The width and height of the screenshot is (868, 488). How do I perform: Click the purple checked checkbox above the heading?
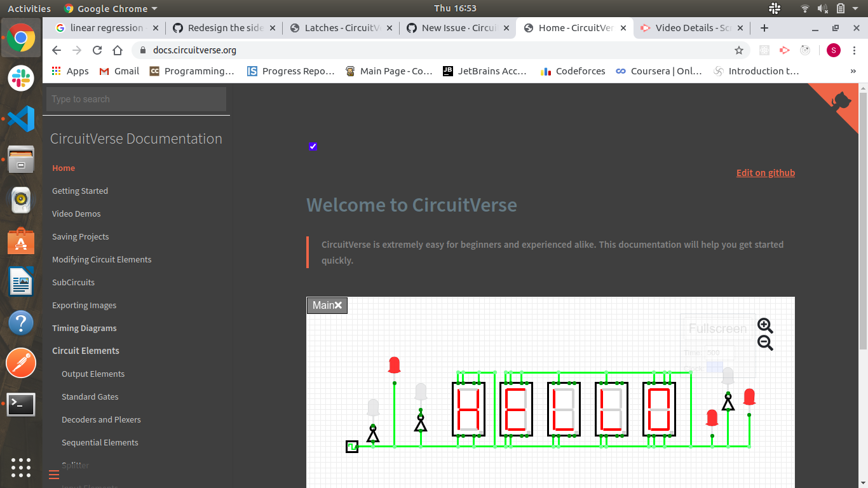[313, 146]
